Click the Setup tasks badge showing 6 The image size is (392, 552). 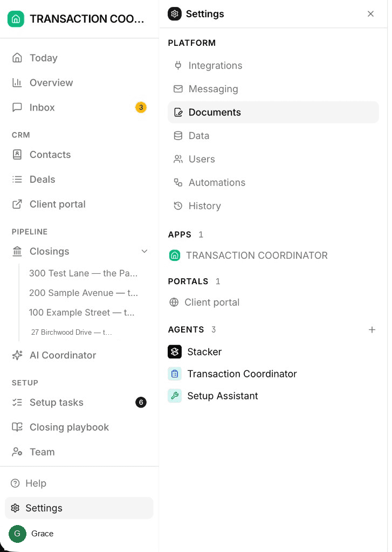tap(141, 402)
